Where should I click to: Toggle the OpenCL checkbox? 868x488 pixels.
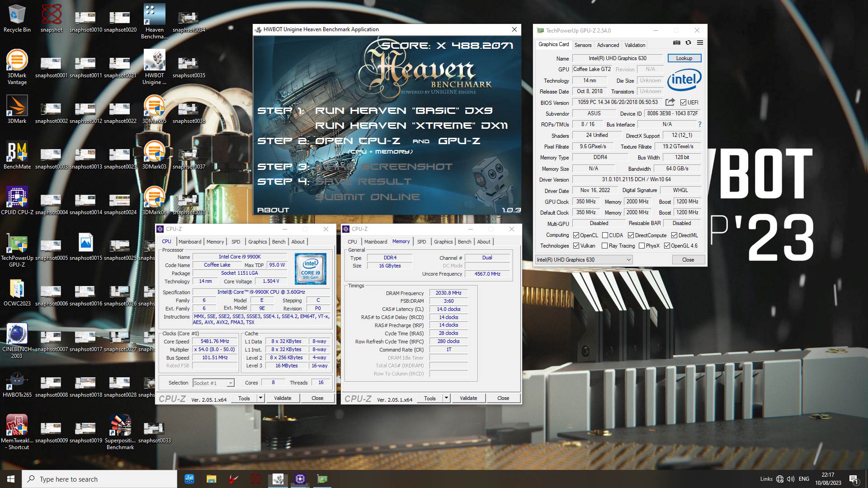point(576,235)
